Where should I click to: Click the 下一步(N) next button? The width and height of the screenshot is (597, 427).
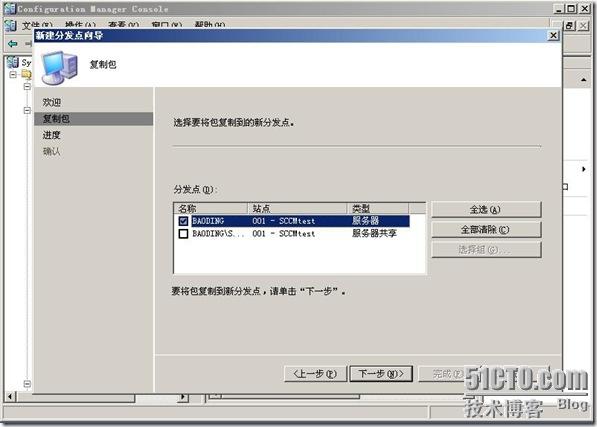click(x=381, y=374)
